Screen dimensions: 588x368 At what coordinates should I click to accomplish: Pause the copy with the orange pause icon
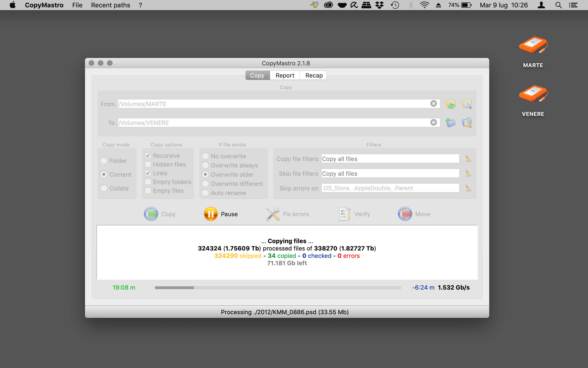click(x=211, y=214)
